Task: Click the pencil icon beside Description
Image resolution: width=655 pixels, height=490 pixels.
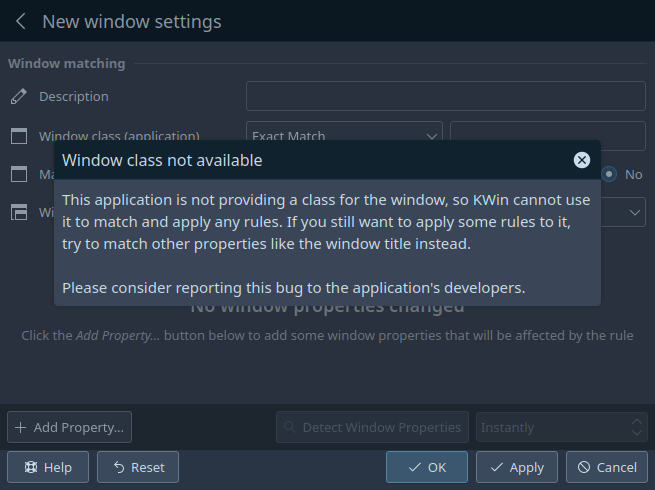Action: pyautogui.click(x=18, y=97)
